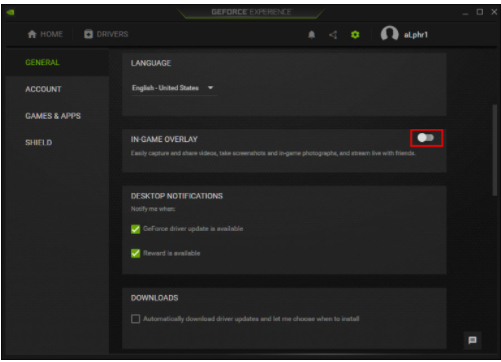Screen dimensions: 501x362
Task: Enable the In-Game Overlay toggle
Action: click(426, 138)
